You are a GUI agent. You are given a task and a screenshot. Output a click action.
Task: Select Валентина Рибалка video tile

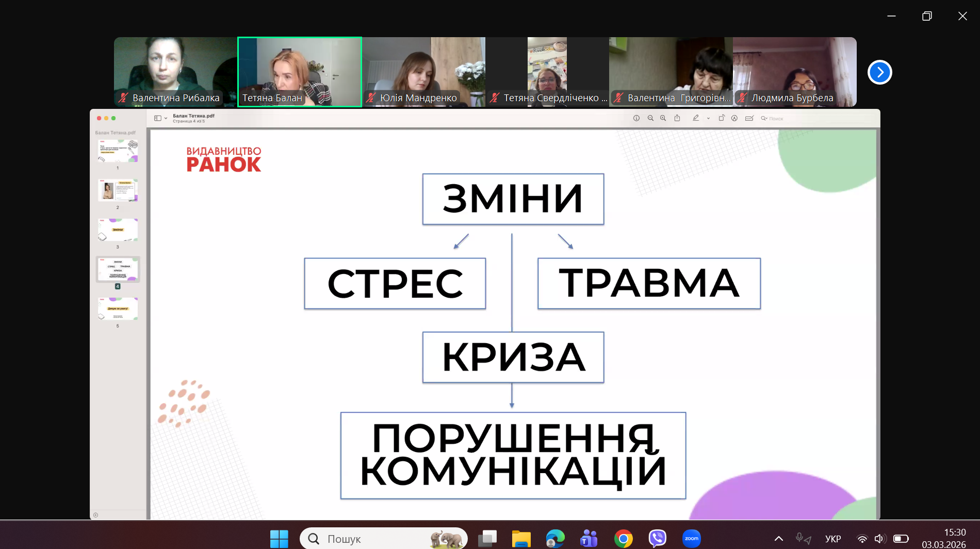(x=175, y=72)
